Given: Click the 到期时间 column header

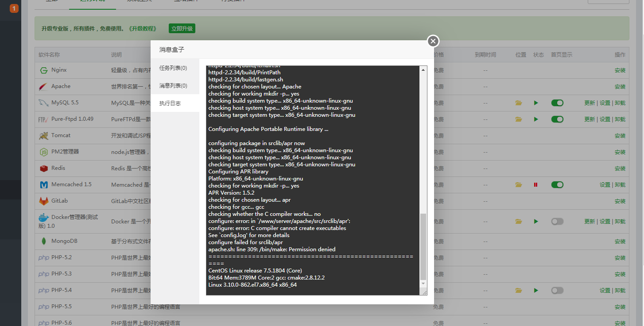Looking at the screenshot, I should tap(485, 55).
